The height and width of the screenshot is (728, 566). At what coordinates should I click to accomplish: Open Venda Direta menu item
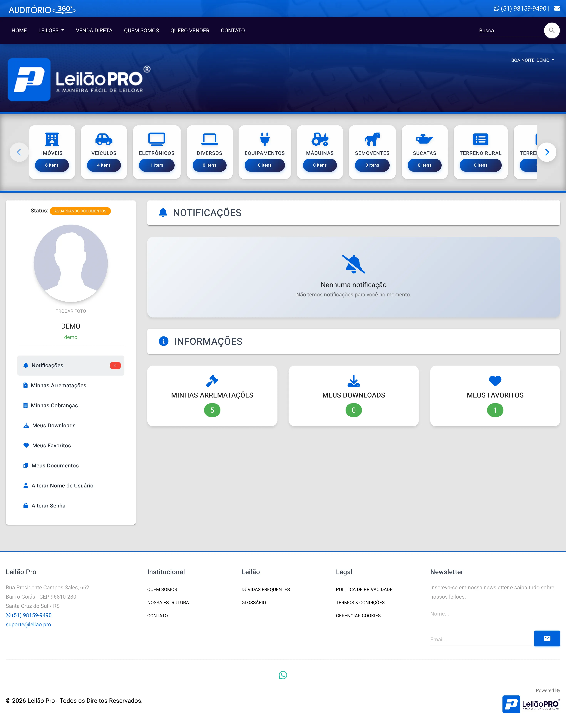click(94, 30)
